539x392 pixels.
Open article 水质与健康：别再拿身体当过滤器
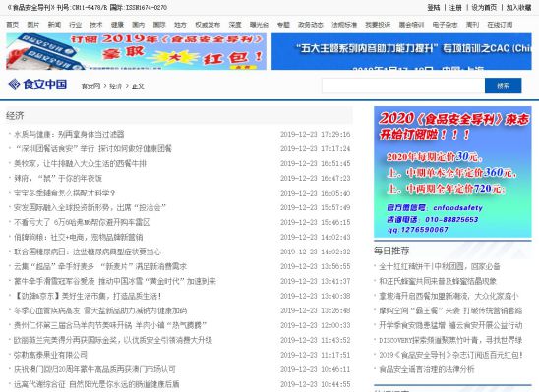(x=69, y=134)
